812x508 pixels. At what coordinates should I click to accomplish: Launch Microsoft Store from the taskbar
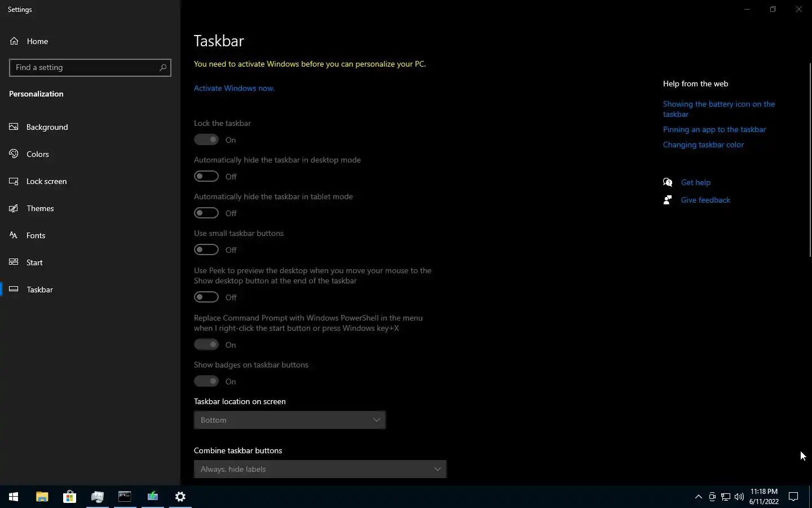69,497
